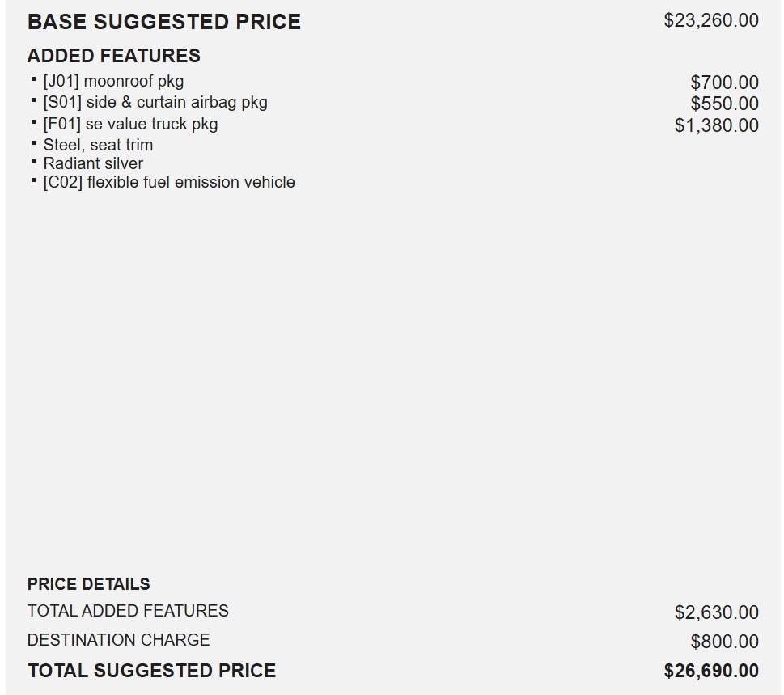Screen dimensions: 784x695
Task: Click the $2,630.00 added features total
Action: coord(717,612)
